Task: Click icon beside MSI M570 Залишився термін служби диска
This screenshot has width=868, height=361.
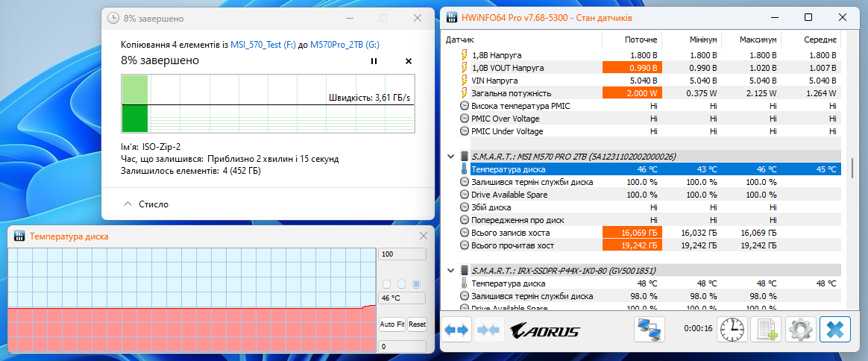Action: [x=464, y=181]
